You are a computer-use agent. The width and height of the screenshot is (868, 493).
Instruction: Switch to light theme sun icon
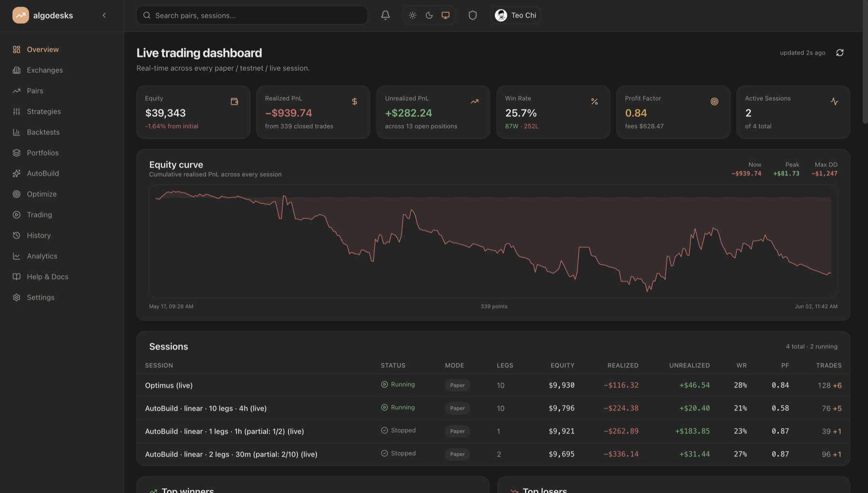coord(412,15)
